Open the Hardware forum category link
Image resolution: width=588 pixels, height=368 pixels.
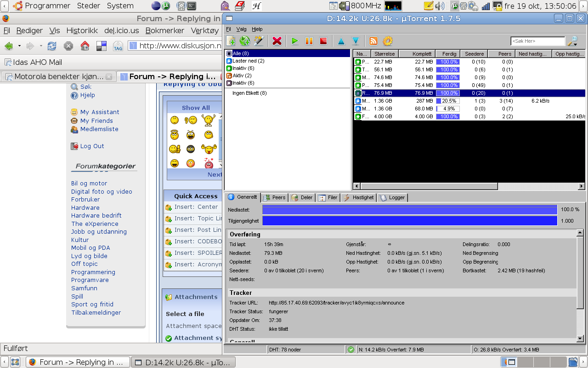tap(85, 207)
